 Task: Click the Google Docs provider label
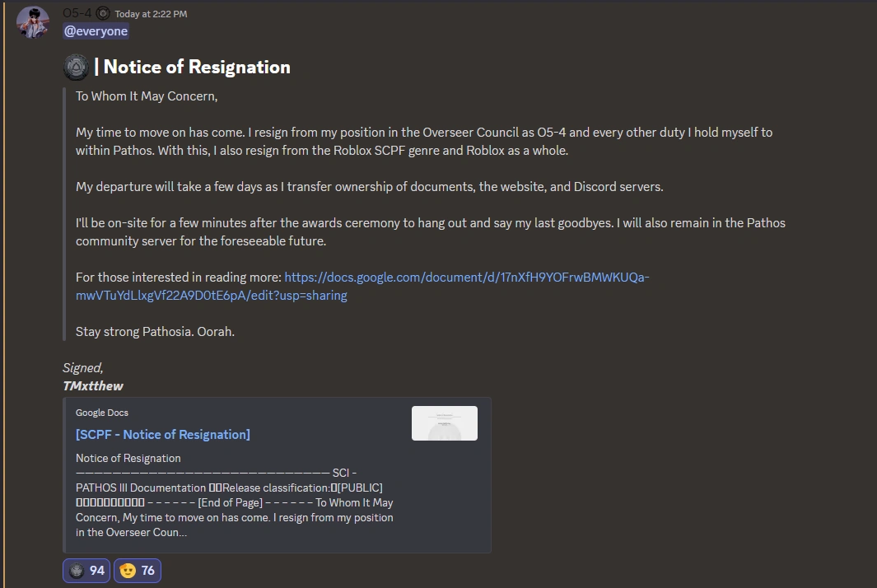[102, 413]
